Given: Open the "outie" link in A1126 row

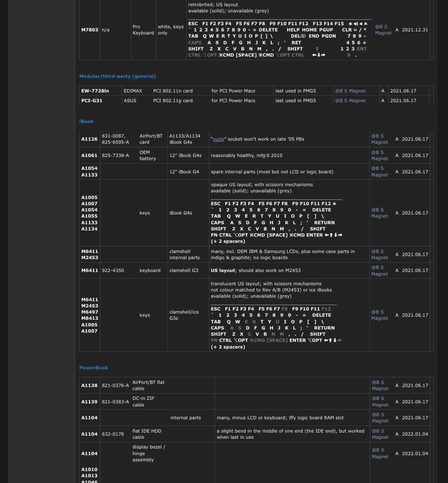Looking at the screenshot, I should click(x=218, y=139).
